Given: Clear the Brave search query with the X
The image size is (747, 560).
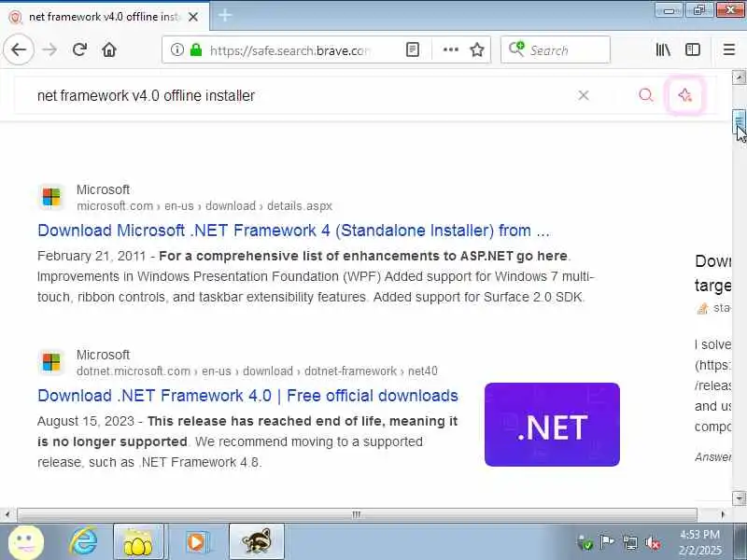Looking at the screenshot, I should [x=584, y=95].
